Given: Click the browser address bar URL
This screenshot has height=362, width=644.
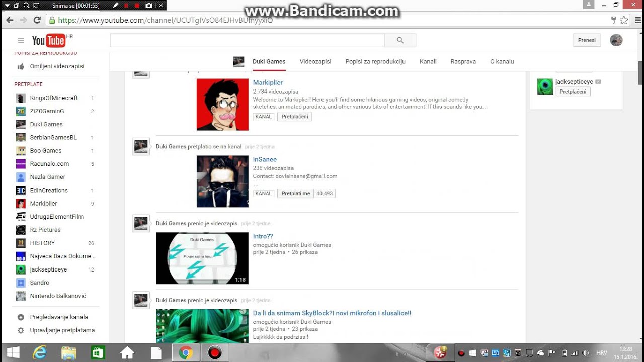Looking at the screenshot, I should pos(166,20).
